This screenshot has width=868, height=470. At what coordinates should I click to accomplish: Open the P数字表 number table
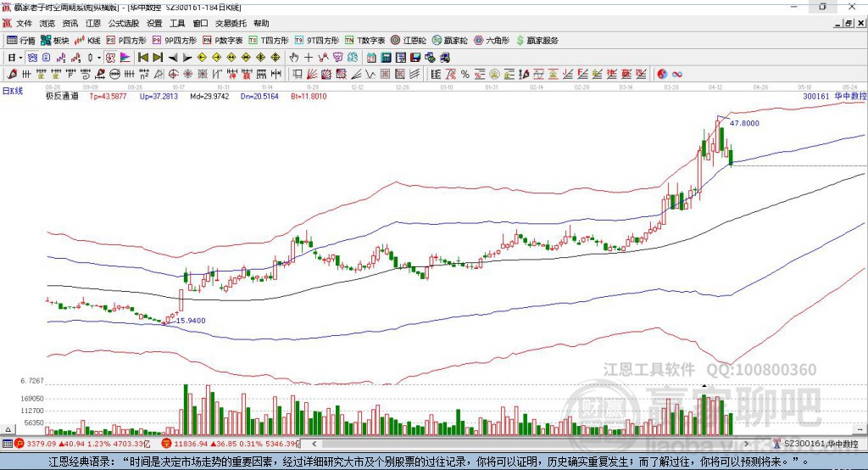click(x=223, y=41)
